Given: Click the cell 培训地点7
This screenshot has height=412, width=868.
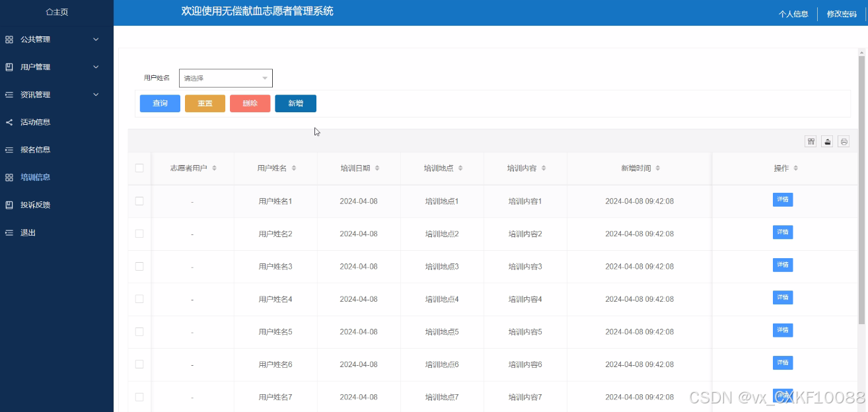Looking at the screenshot, I should 442,397.
